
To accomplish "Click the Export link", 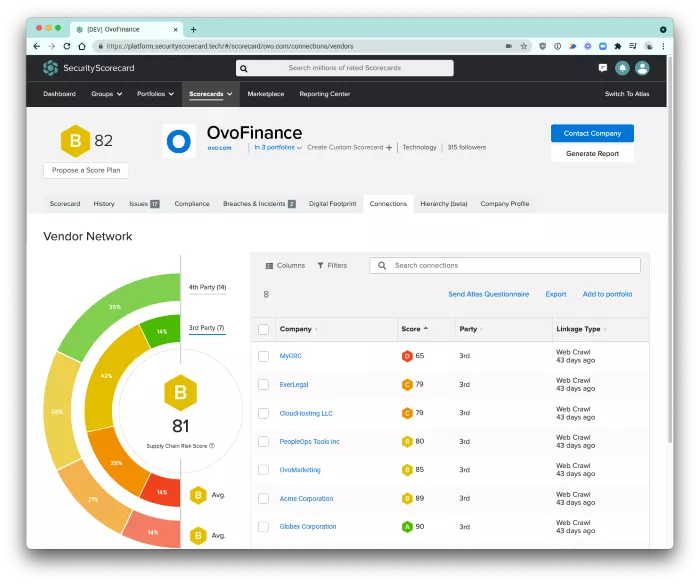I will tap(556, 294).
